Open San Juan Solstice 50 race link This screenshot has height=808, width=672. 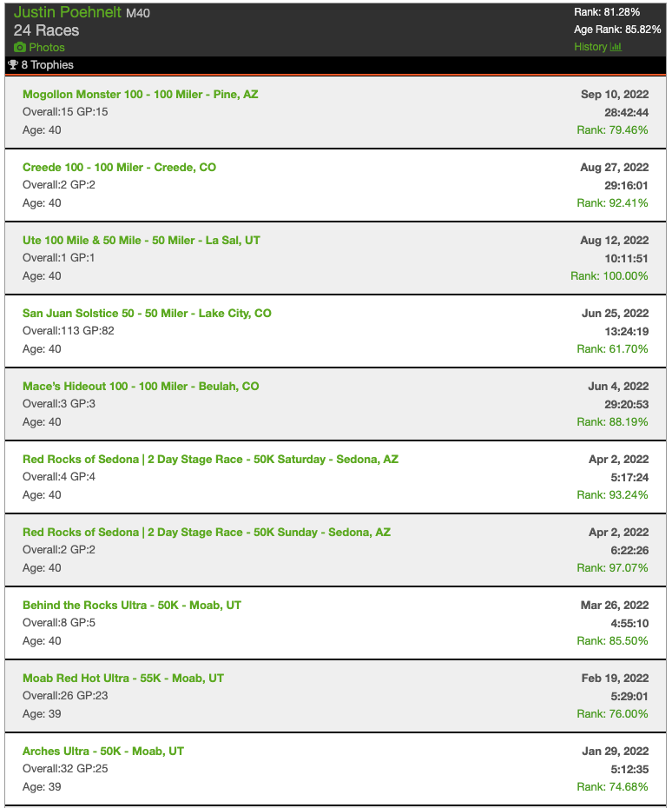click(x=147, y=313)
